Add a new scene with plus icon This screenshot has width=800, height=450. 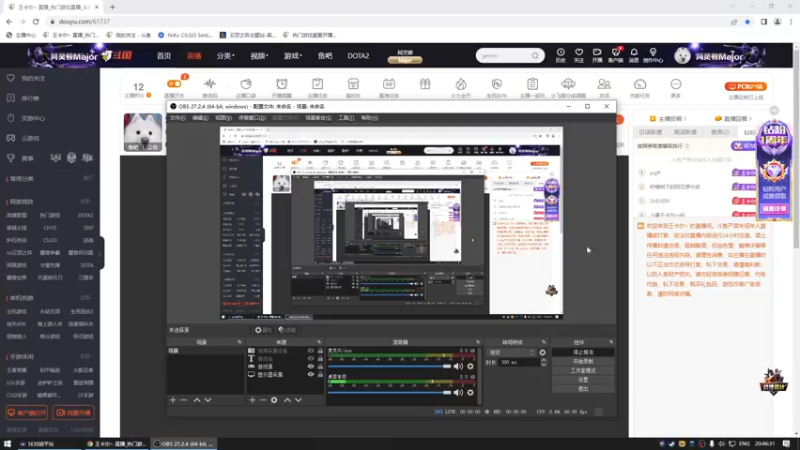(173, 401)
